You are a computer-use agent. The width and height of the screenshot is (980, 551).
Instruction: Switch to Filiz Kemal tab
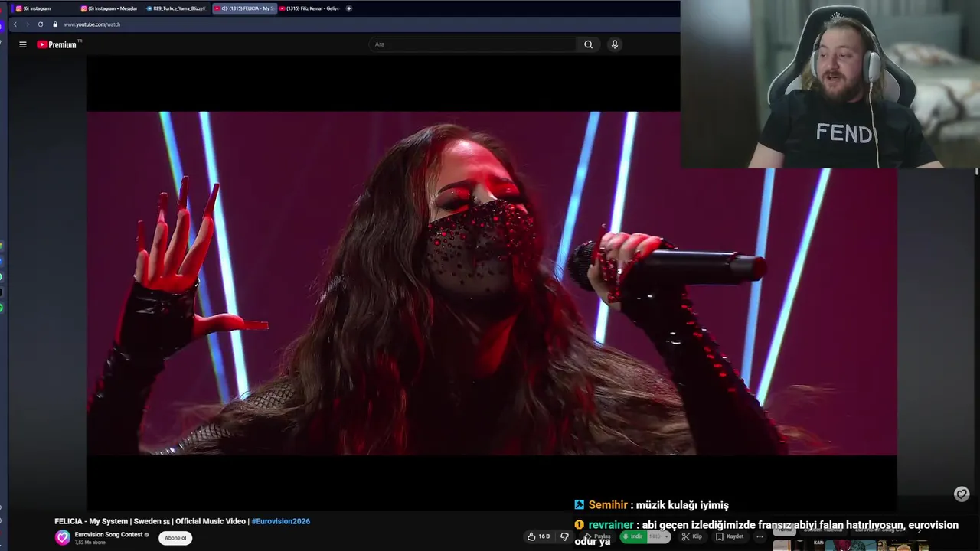(309, 8)
